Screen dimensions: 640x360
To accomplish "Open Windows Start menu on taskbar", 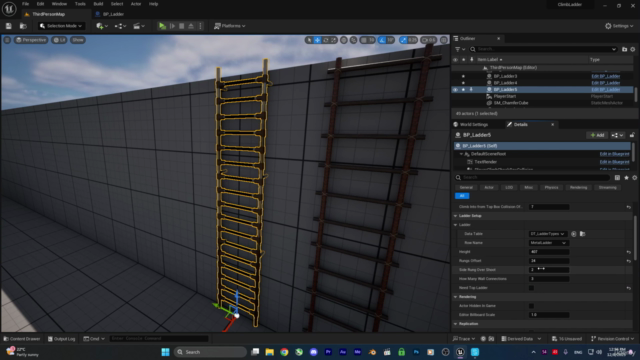I will 165,352.
